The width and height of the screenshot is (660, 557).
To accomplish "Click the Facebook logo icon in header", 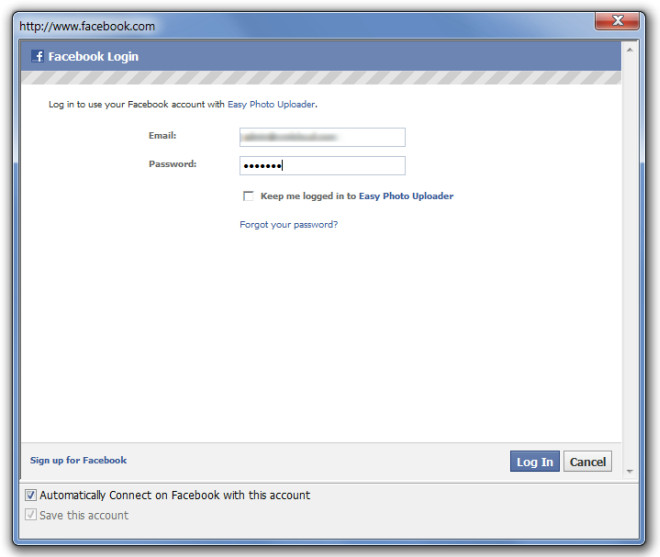I will pyautogui.click(x=37, y=56).
